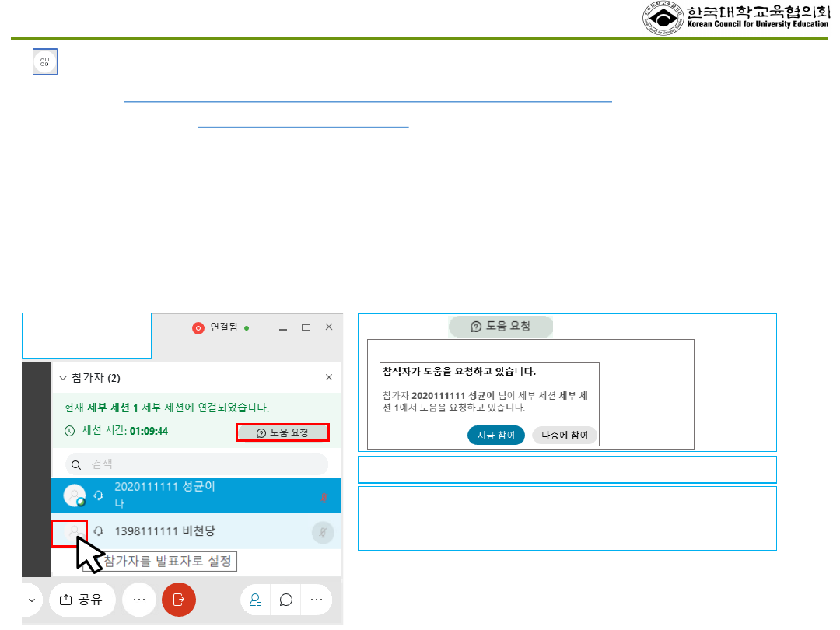Collapse the 참가자 (2) section chevron

point(63,377)
